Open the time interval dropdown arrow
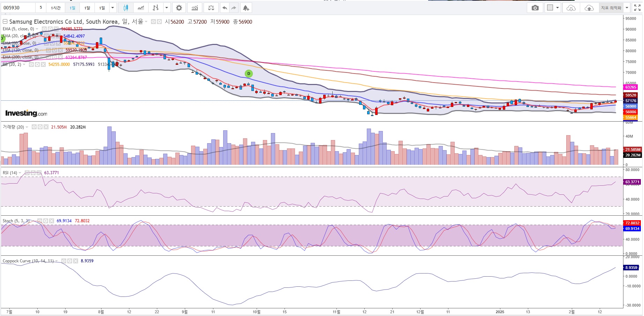 [113, 8]
